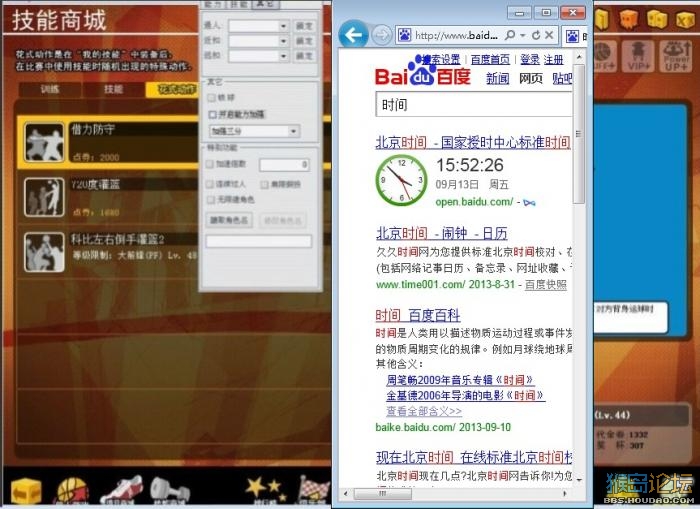700x509 pixels.
Task: Click the browser forward arrow button
Action: (382, 35)
